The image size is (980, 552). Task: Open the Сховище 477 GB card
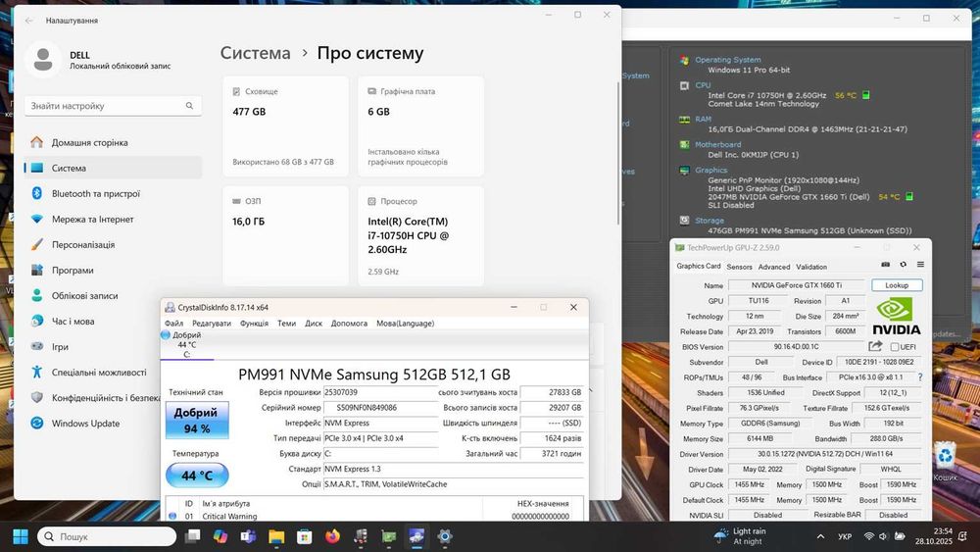coord(285,126)
